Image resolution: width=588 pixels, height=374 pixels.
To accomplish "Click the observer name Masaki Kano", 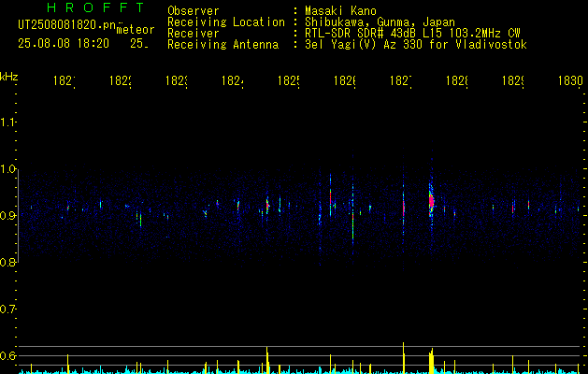I will [x=341, y=11].
